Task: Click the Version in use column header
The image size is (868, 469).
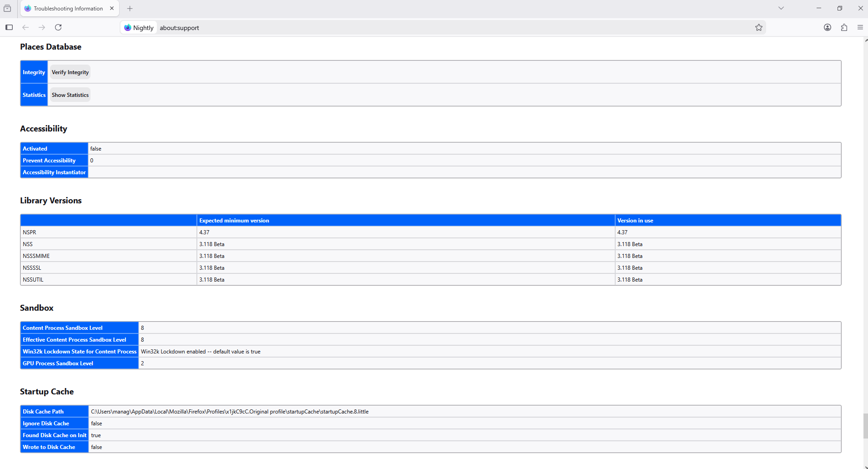Action: pyautogui.click(x=635, y=221)
